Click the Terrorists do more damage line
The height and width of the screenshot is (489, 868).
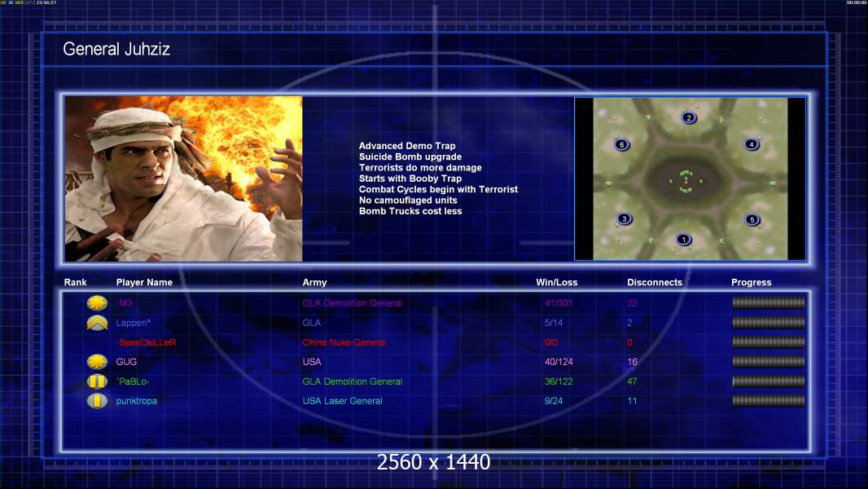coord(420,168)
